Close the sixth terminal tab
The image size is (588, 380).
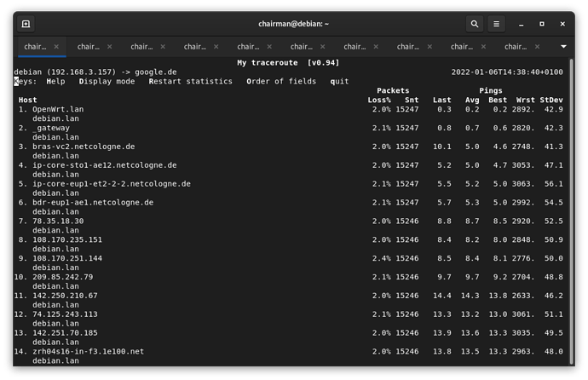(322, 47)
